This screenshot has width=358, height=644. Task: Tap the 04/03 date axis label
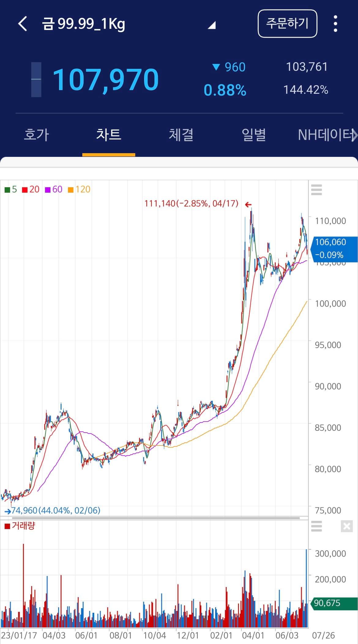coord(54,635)
